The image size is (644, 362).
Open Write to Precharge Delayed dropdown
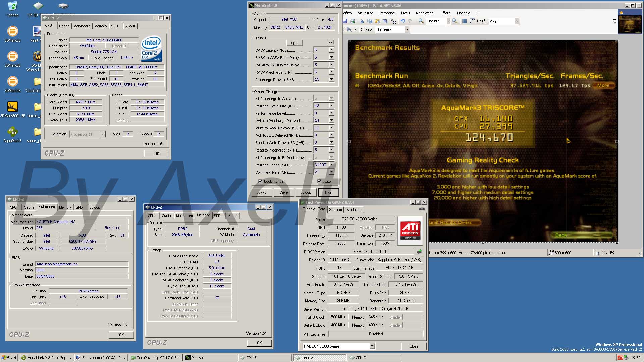pyautogui.click(x=331, y=120)
